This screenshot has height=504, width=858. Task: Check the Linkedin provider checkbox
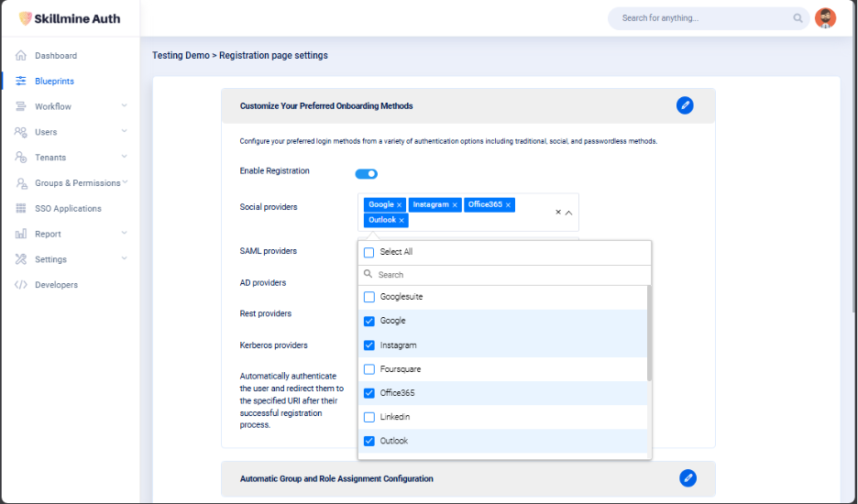[x=369, y=417]
